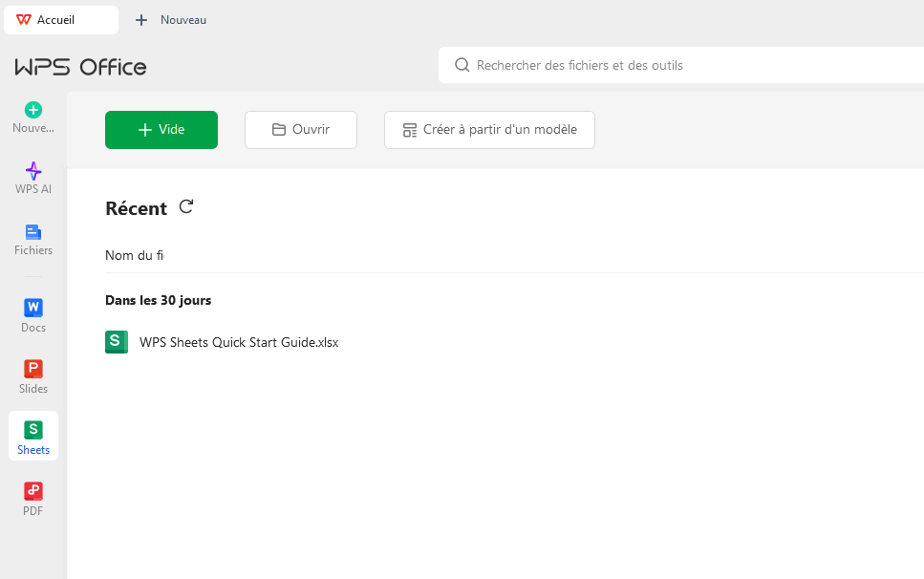Image resolution: width=924 pixels, height=579 pixels.
Task: Open Fichiers in the sidebar
Action: [x=33, y=240]
